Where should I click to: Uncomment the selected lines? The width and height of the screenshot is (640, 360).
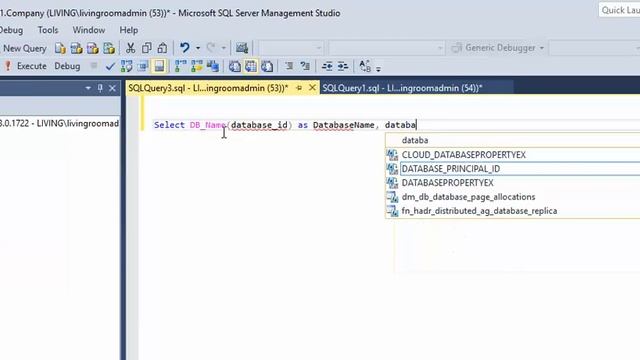(305, 66)
